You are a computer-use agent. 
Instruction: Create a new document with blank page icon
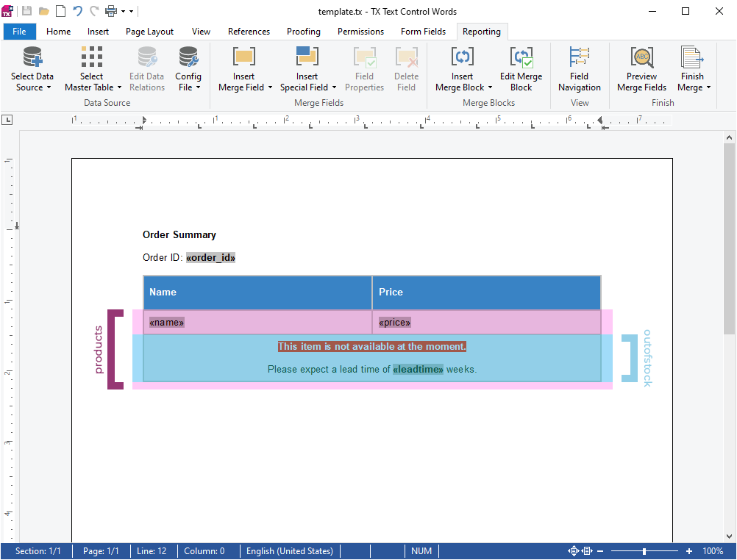point(60,11)
